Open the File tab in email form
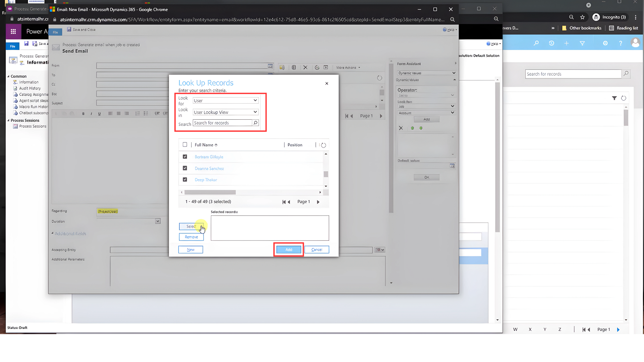Screen dimensions: 644x362 click(x=55, y=32)
